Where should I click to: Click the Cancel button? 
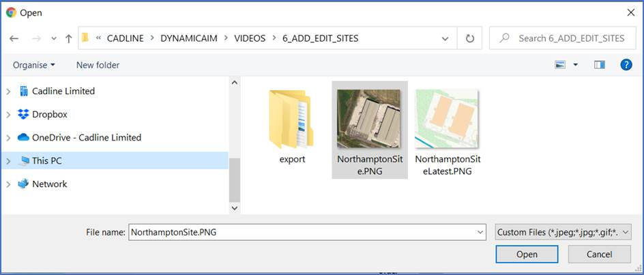[x=600, y=254]
